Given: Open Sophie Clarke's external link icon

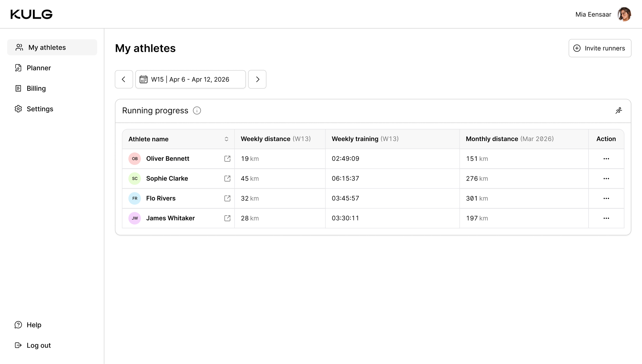Looking at the screenshot, I should [x=227, y=179].
